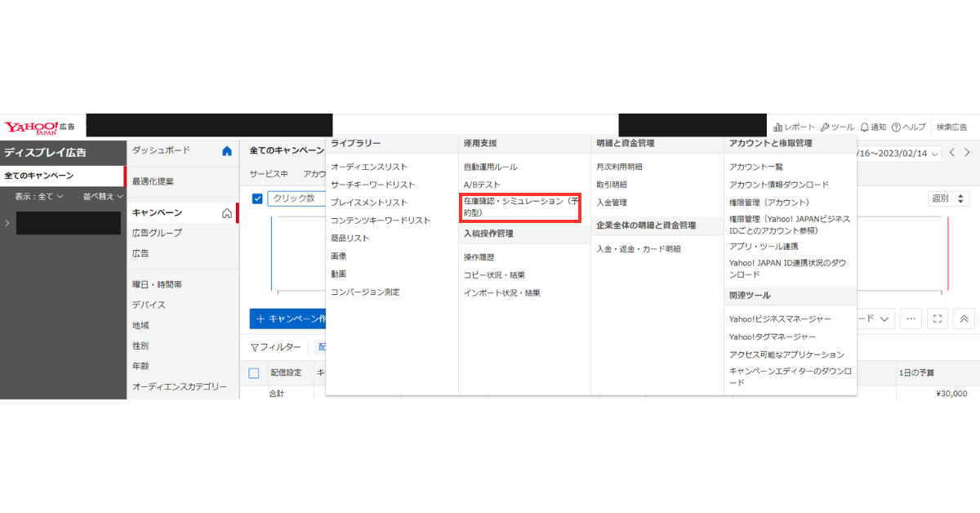Click the ヘルプ question mark icon

pos(896,127)
